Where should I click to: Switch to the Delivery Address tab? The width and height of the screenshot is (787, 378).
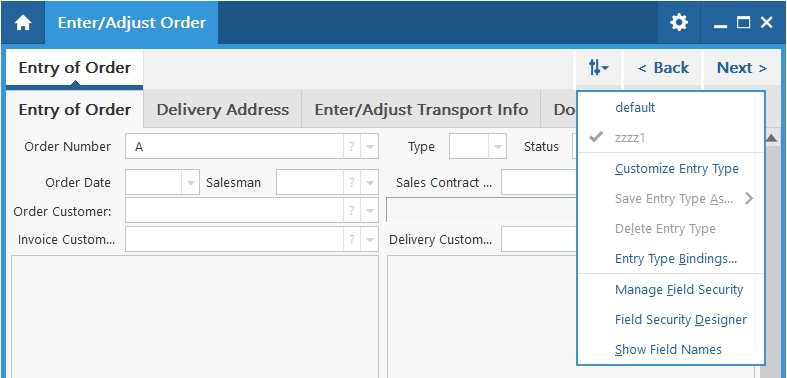pos(222,109)
